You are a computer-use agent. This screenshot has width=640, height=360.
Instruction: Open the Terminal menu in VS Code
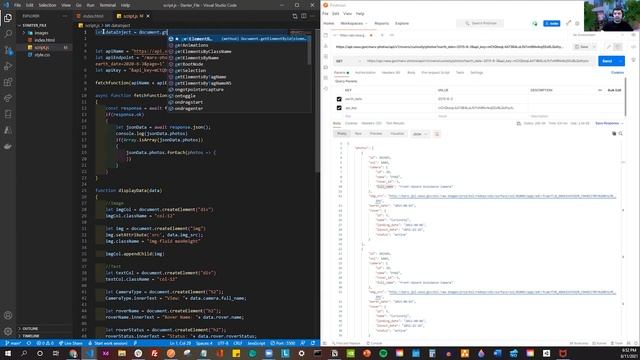tap(107, 5)
